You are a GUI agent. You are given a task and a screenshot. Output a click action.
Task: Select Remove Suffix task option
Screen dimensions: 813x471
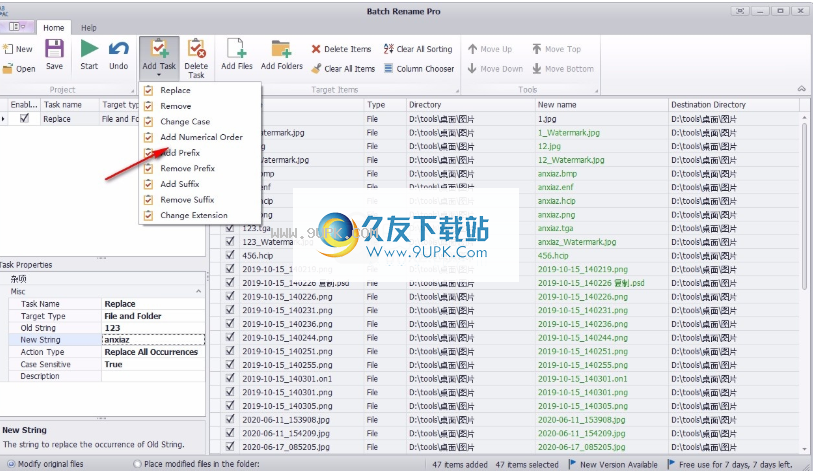coord(200,199)
